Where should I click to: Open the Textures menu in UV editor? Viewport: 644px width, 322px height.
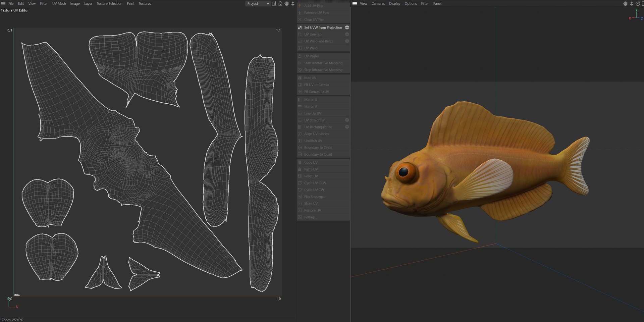(145, 4)
